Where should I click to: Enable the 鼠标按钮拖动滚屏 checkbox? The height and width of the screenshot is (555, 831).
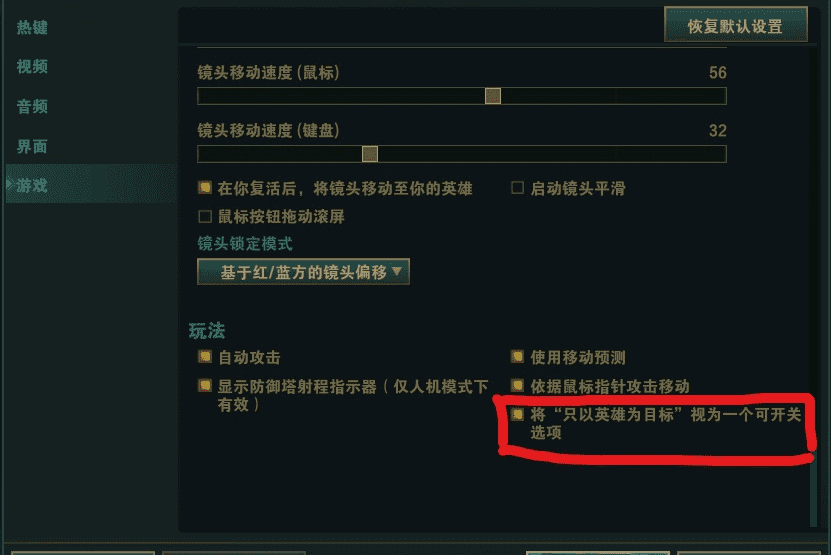click(x=205, y=216)
